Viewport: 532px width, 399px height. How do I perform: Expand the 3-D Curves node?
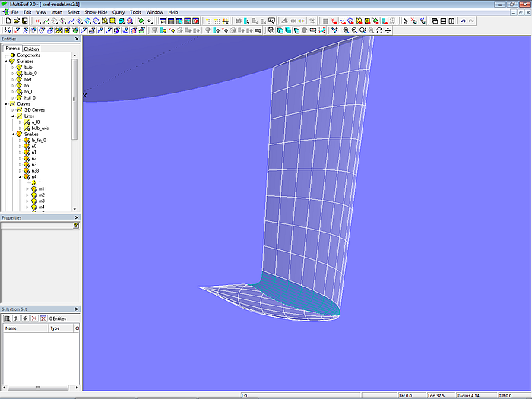12,110
